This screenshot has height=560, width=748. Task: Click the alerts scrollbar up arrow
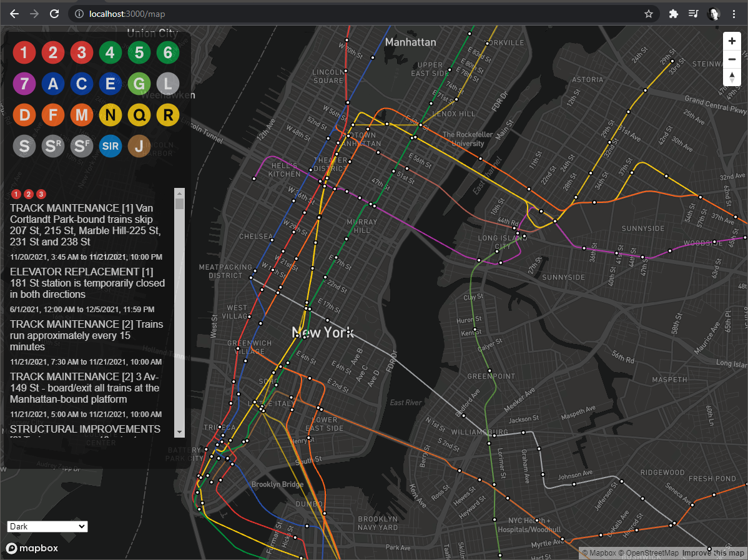[179, 193]
